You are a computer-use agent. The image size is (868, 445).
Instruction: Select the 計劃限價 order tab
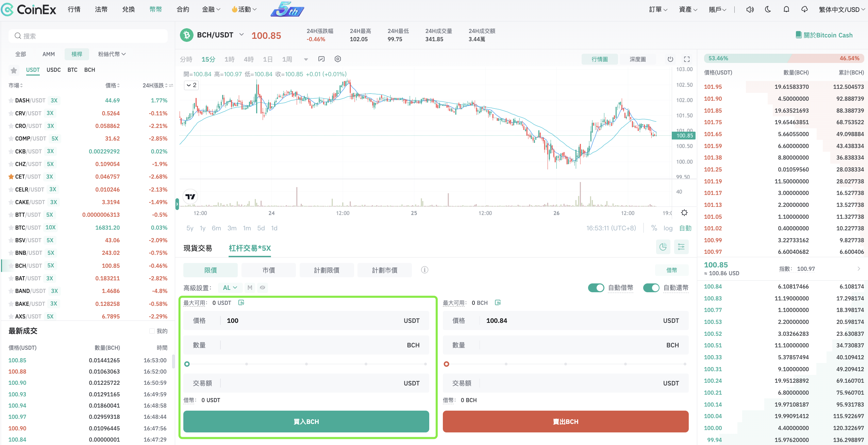[x=327, y=270]
